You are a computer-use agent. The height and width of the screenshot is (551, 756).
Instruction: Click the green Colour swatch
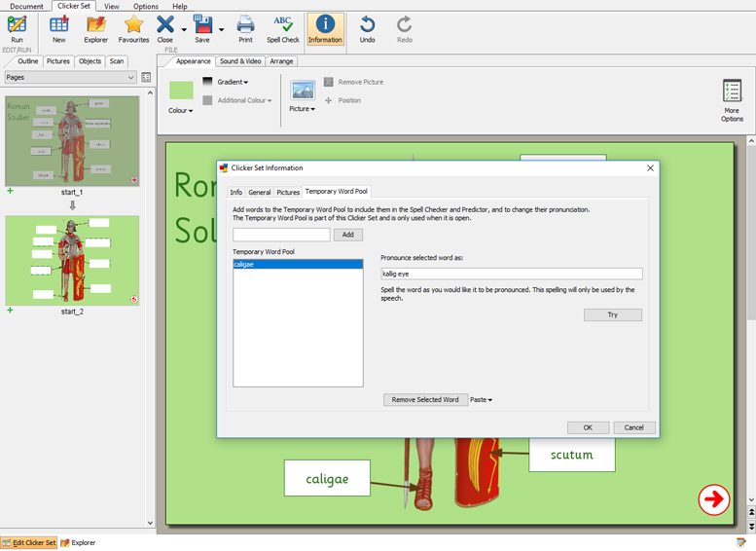tap(181, 91)
